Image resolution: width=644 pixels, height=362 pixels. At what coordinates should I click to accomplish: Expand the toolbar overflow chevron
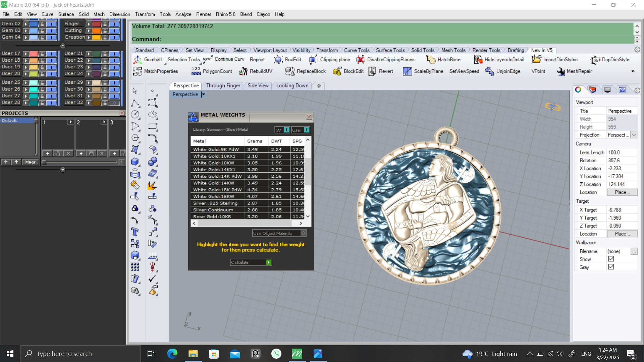(x=633, y=71)
